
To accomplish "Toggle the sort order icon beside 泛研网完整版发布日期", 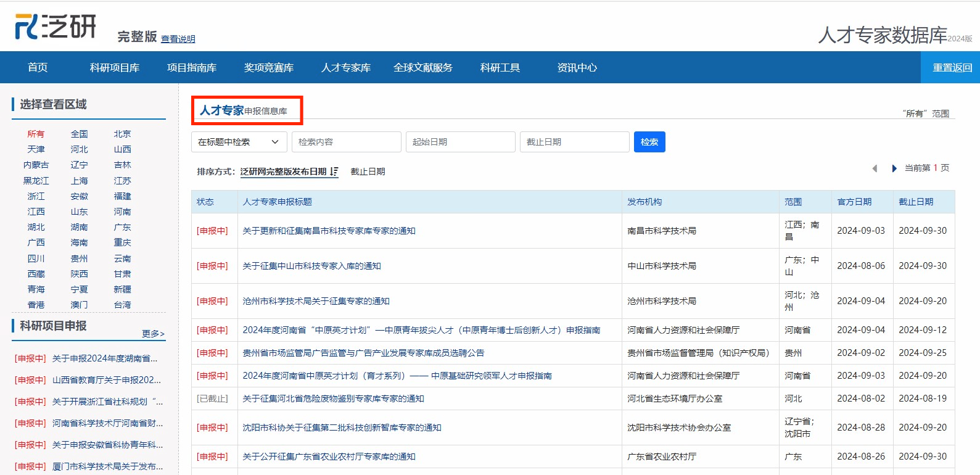I will tap(334, 171).
